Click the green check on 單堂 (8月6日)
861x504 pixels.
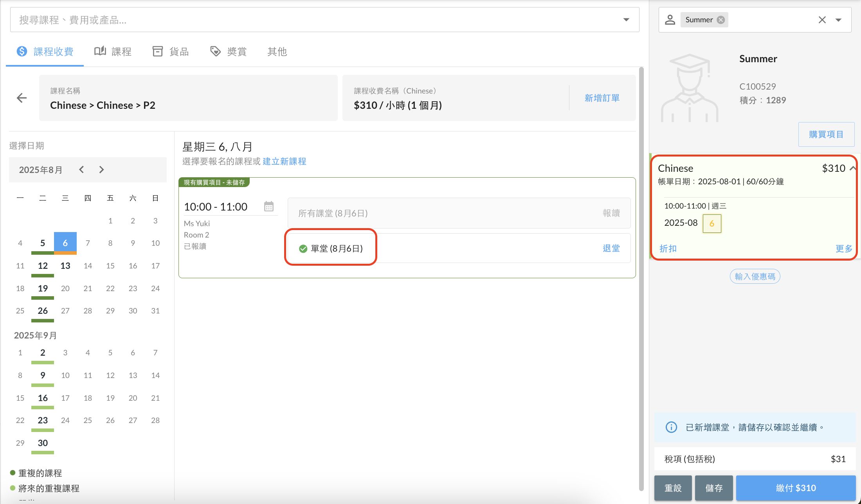(303, 248)
